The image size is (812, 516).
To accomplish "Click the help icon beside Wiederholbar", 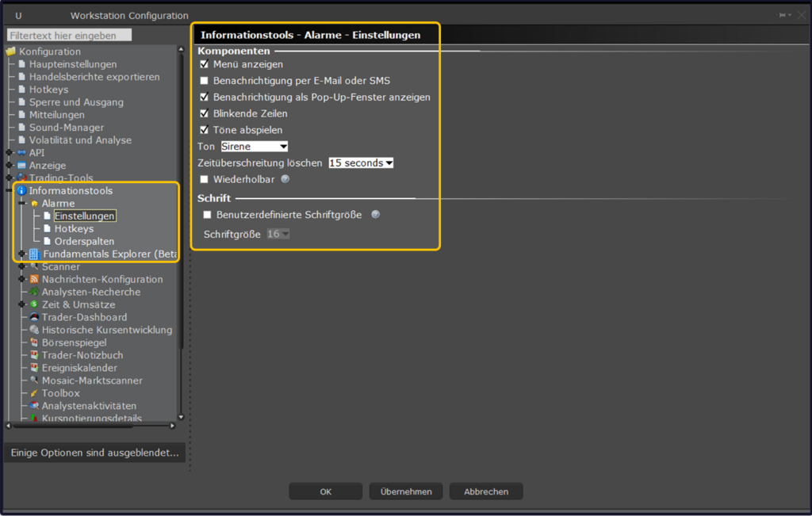I will [x=285, y=179].
